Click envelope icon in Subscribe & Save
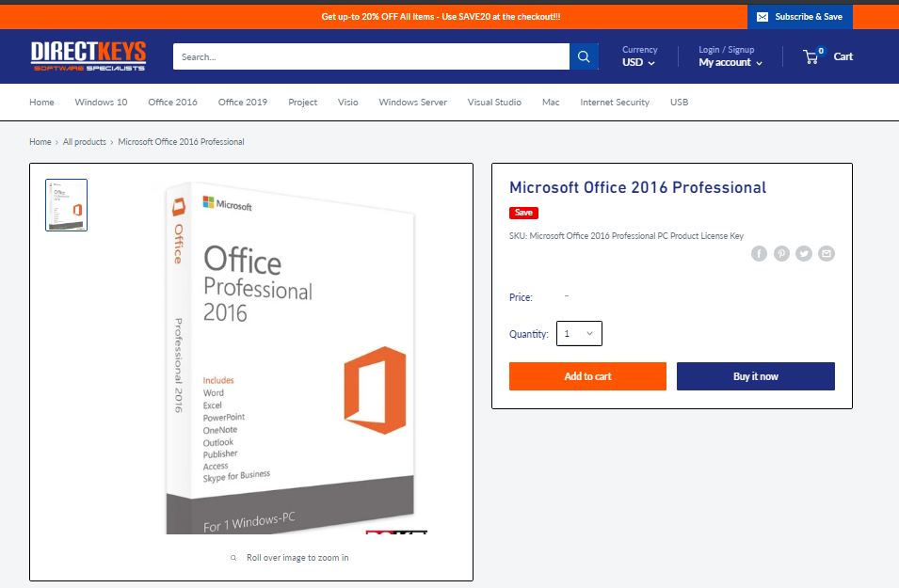Image resolution: width=899 pixels, height=588 pixels. (x=763, y=17)
